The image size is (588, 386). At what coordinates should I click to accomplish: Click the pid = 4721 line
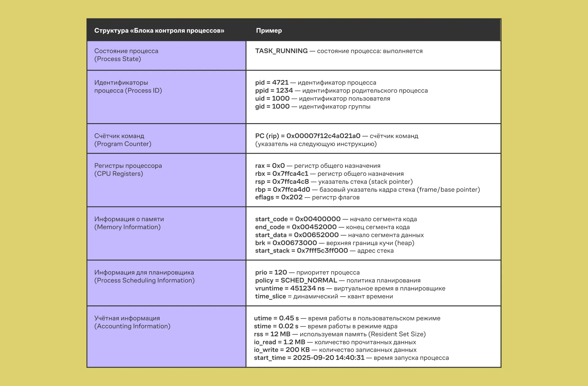pyautogui.click(x=315, y=83)
